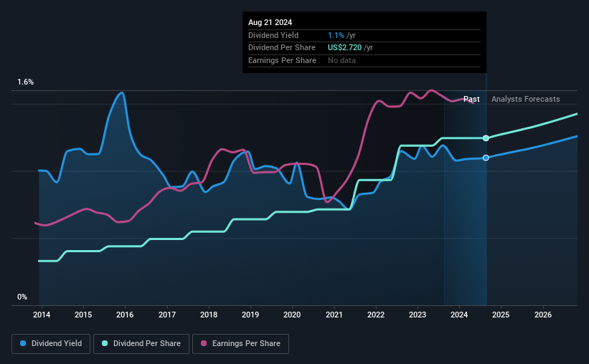Click the 2017 x-axis label
Image resolution: width=589 pixels, height=364 pixels.
[x=166, y=315]
